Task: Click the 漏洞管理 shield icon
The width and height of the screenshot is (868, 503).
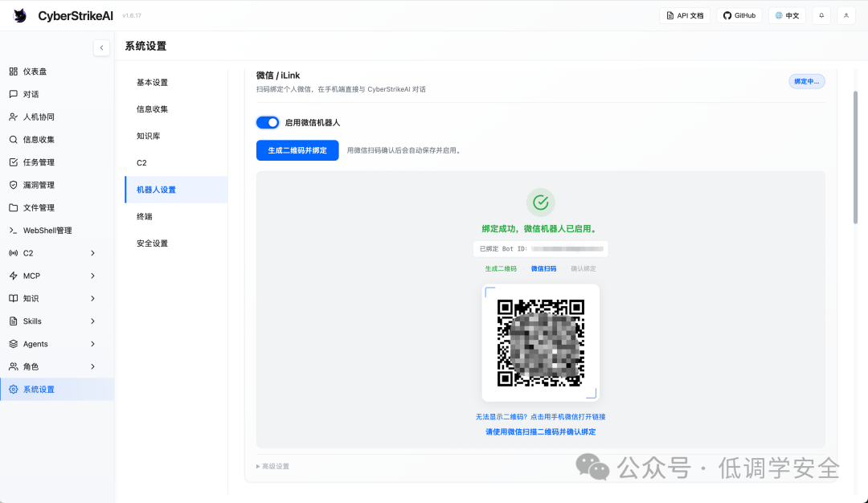Action: coord(14,185)
